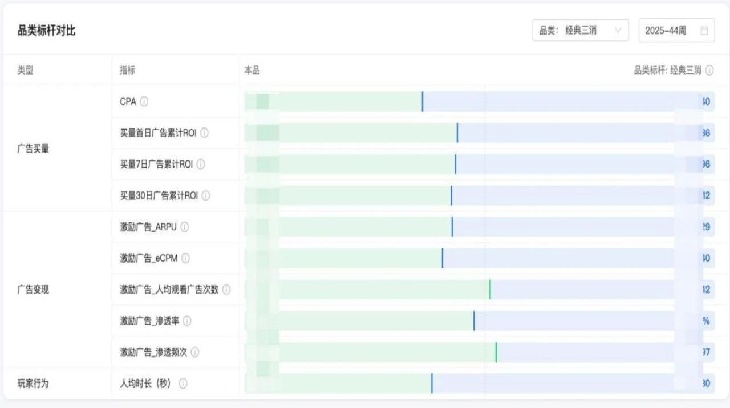730x408 pixels.
Task: Click info icon beside 买量首日广告累计ROI
Action: pos(205,132)
